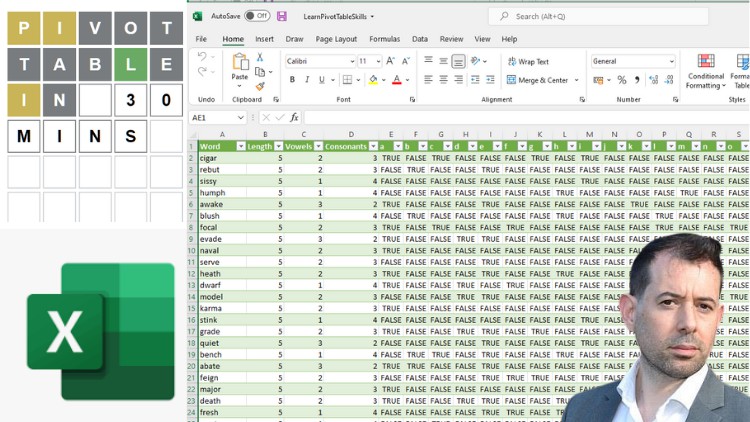This screenshot has width=750, height=422.
Task: Center text horizontally
Action: pos(443,79)
